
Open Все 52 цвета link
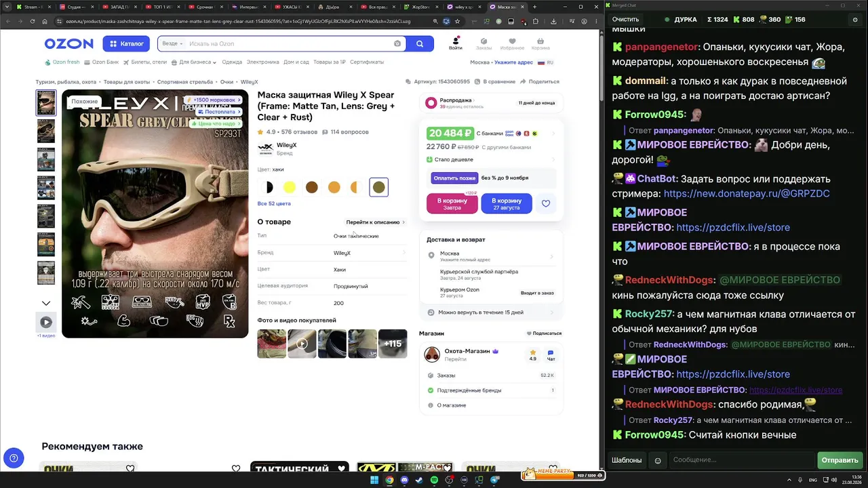(x=274, y=203)
